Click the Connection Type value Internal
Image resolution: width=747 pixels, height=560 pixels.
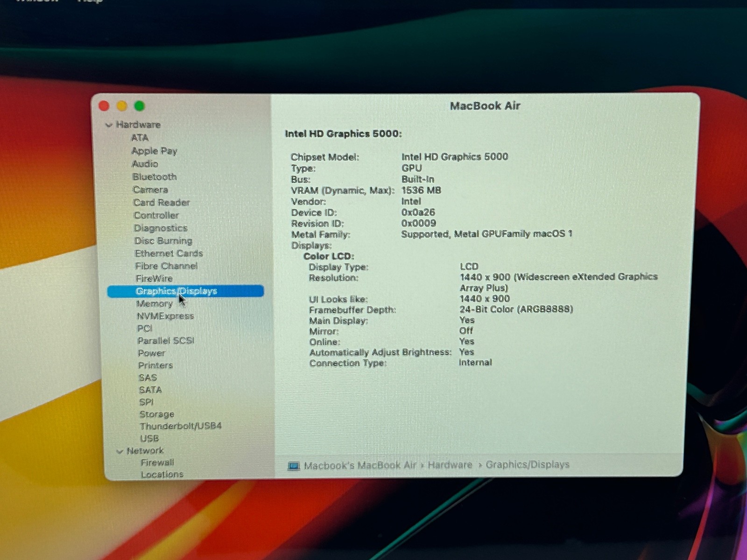click(475, 363)
